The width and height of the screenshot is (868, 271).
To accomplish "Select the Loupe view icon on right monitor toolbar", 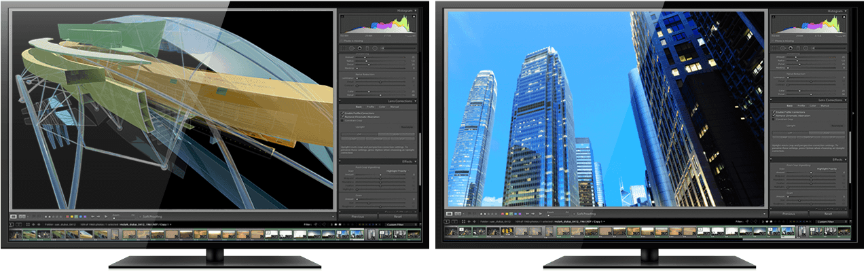I will (x=449, y=213).
